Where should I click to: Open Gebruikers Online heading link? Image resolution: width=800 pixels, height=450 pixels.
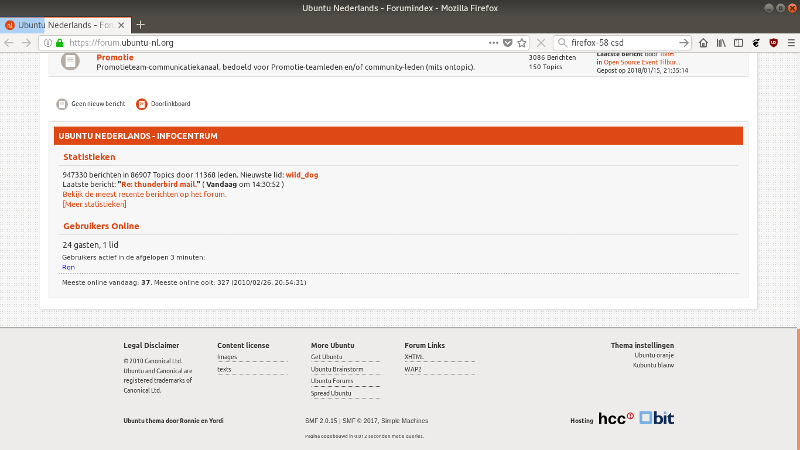click(x=101, y=226)
